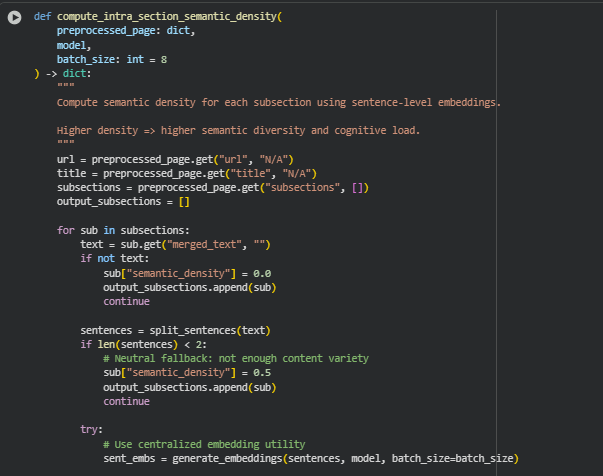Screen dimensions: 603x476
Task: Click the batch_size: int = 8 parameter
Action: tap(111, 60)
